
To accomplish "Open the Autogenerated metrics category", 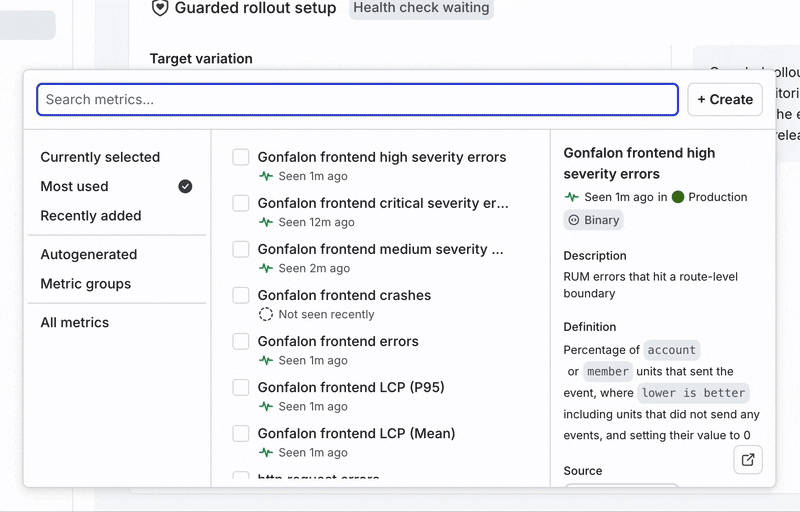I will point(89,254).
